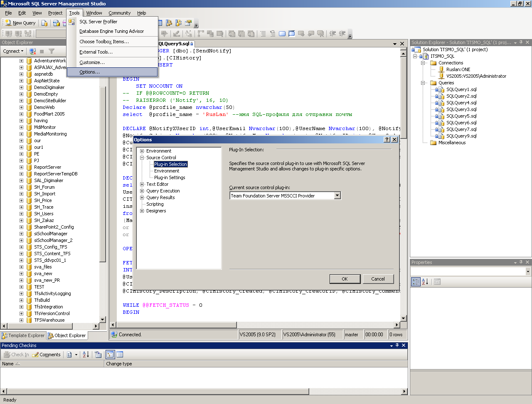
Task: Select Plug-in Settings in the Options tree
Action: [170, 177]
